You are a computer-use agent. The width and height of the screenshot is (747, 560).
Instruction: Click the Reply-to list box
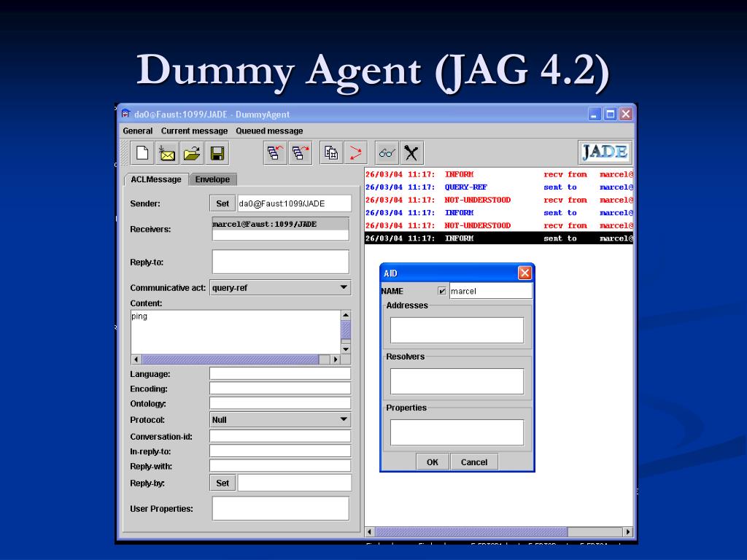281,262
